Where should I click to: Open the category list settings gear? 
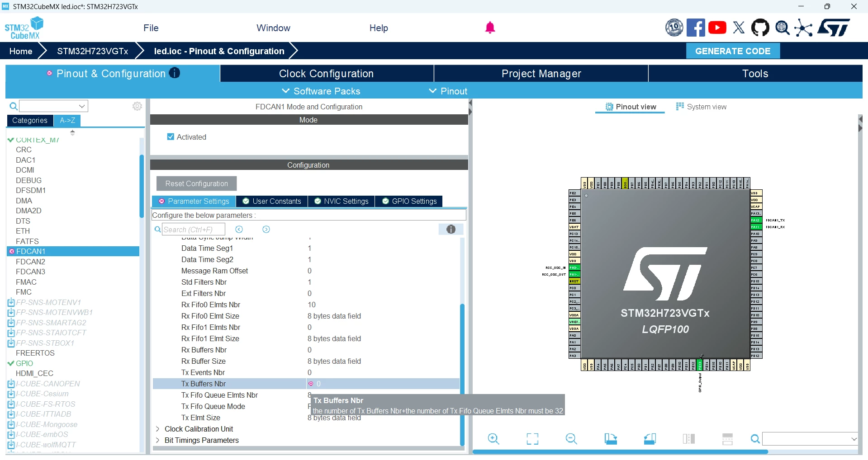click(137, 106)
